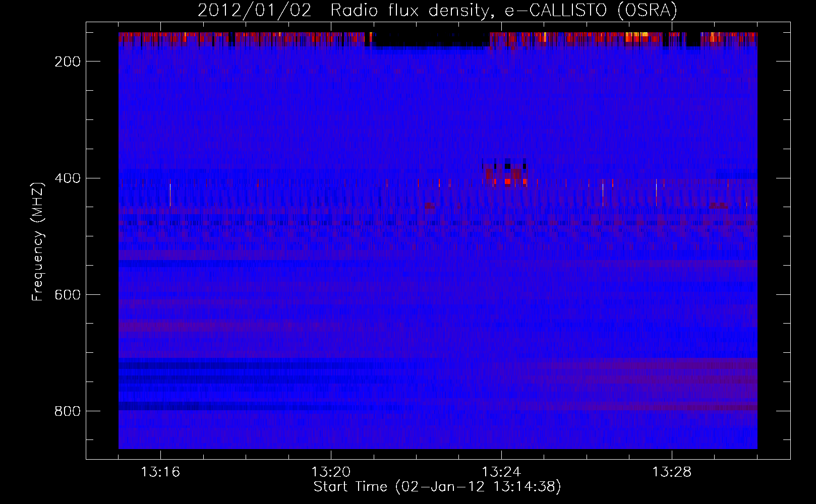Click the 600 frequency tick label
The height and width of the screenshot is (504, 816).
coord(68,294)
